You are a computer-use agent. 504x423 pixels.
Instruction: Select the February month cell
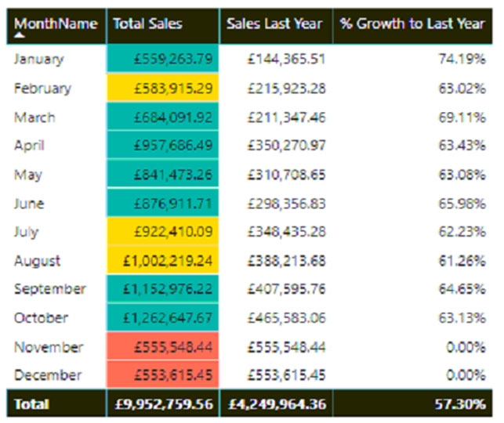point(42,88)
